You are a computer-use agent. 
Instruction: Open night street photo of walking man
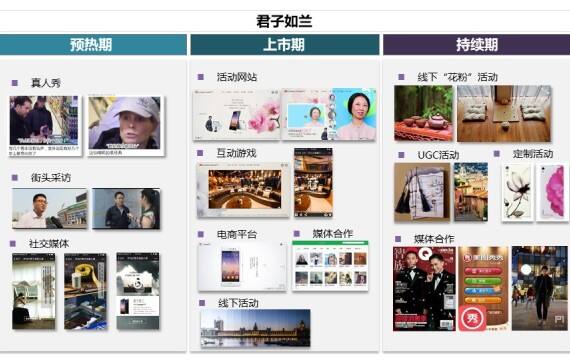click(x=540, y=289)
